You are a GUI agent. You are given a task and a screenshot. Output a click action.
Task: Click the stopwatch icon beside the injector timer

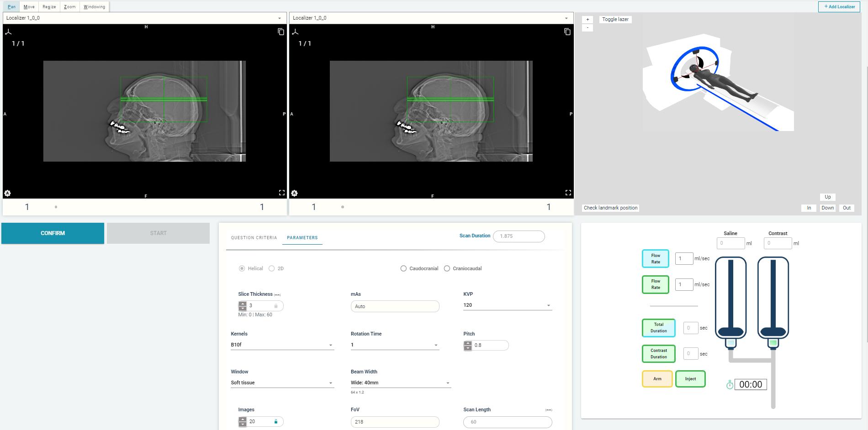(x=730, y=385)
